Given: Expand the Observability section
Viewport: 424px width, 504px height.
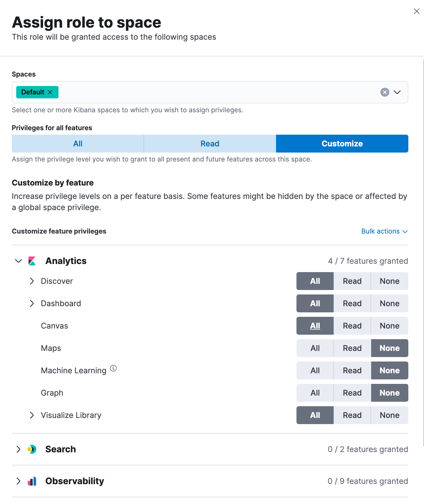Looking at the screenshot, I should (x=18, y=481).
